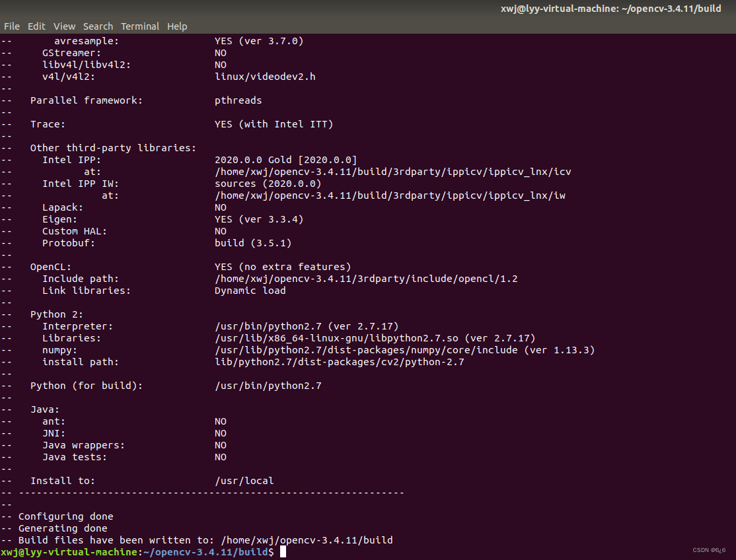Click the 'ant:' label
Viewport: 736px width, 560px height.
point(54,421)
